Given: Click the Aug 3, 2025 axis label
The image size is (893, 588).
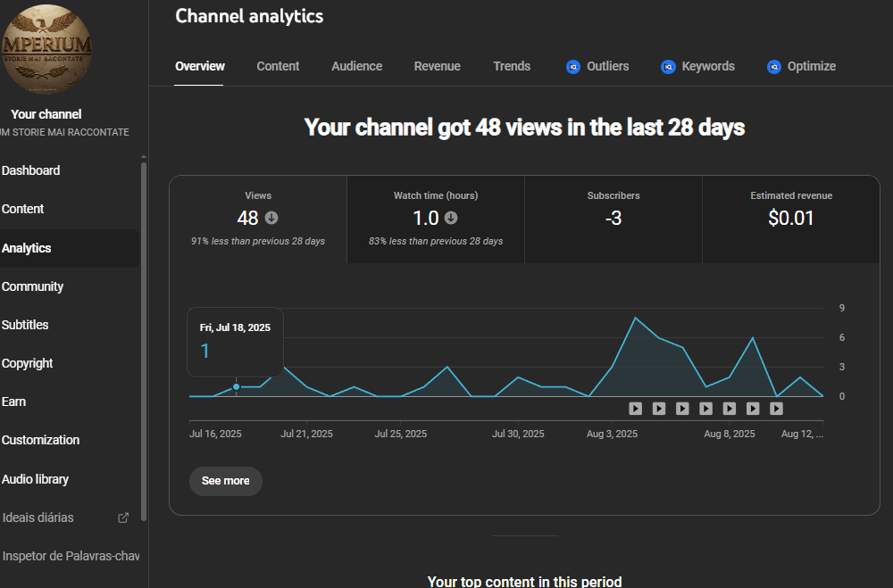Looking at the screenshot, I should click(613, 434).
